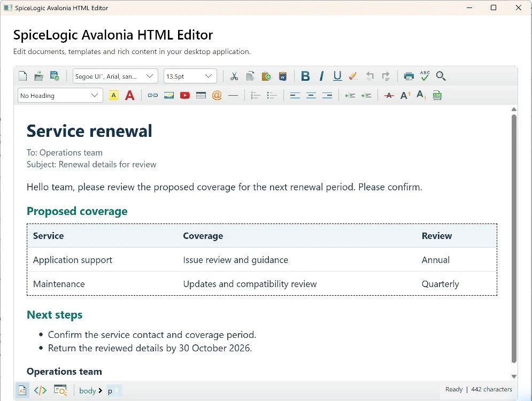The height and width of the screenshot is (401, 532).
Task: Paste content from Word
Action: (x=283, y=76)
